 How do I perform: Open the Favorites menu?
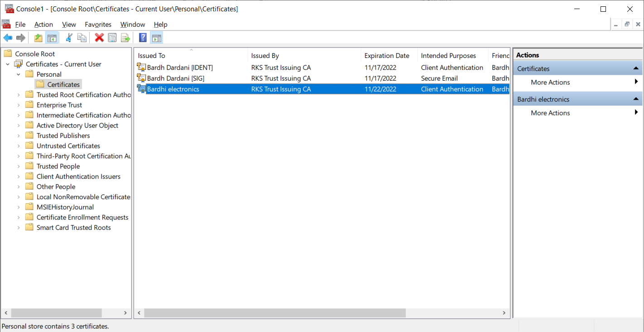[x=98, y=24]
